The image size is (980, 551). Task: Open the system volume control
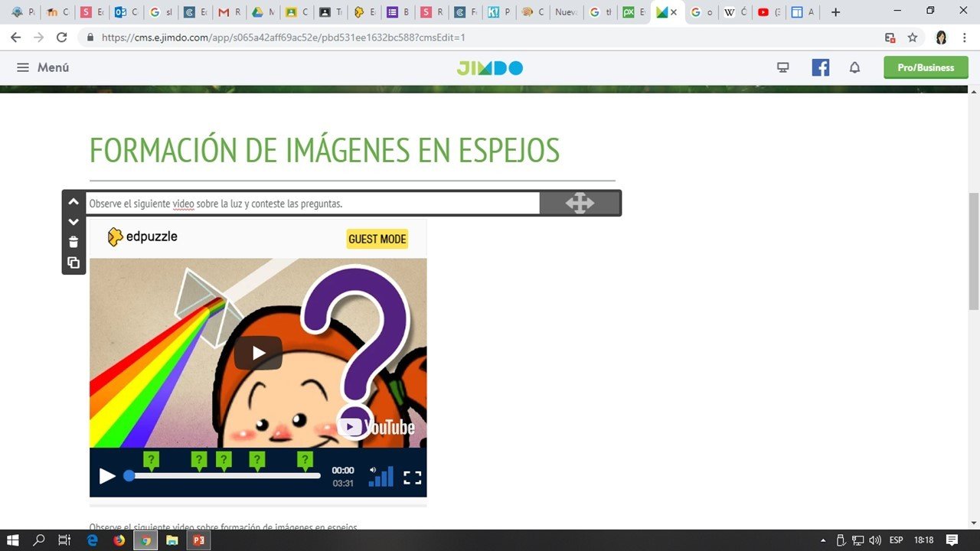pyautogui.click(x=875, y=540)
